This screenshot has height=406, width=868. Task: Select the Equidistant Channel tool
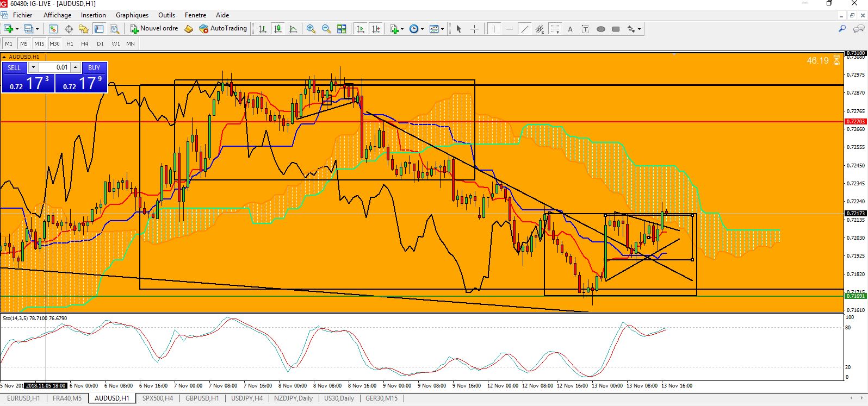[x=540, y=29]
